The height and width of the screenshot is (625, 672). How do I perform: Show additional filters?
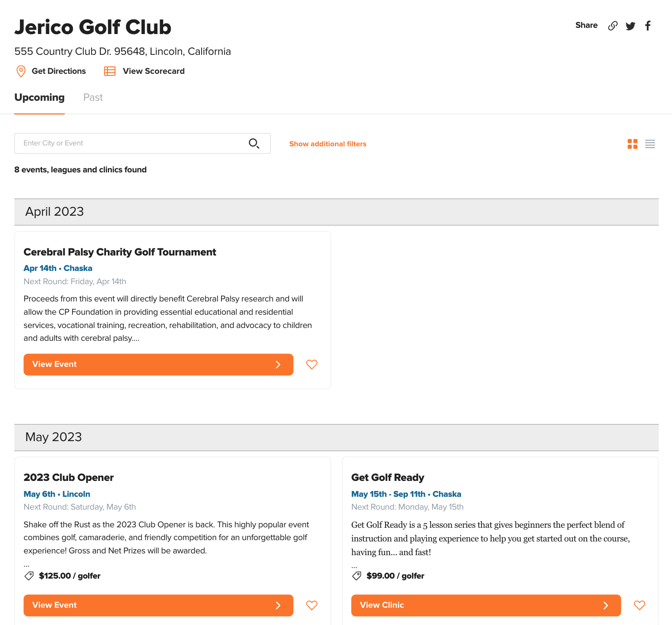(x=328, y=144)
